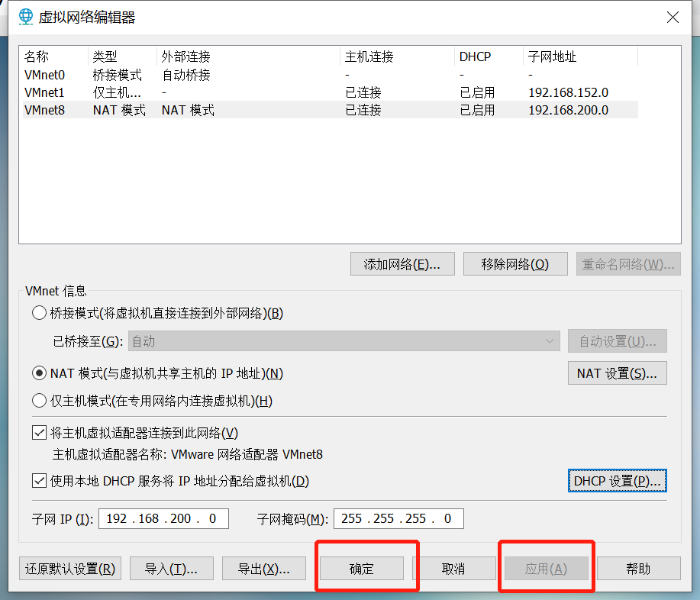
Task: Click the 添加网络(E)... button
Action: click(x=402, y=264)
